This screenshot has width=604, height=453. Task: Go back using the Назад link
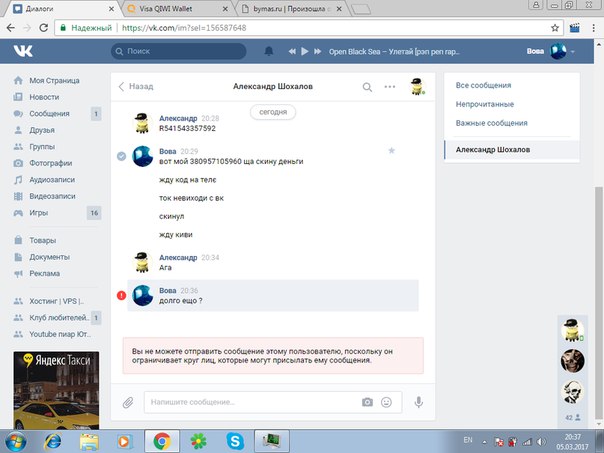pos(136,87)
